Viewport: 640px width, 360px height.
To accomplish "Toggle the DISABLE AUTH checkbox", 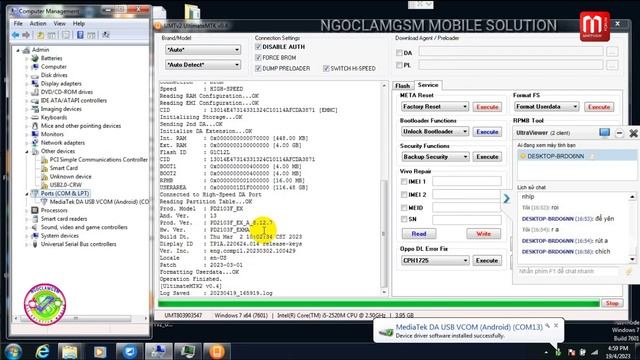I will click(258, 47).
